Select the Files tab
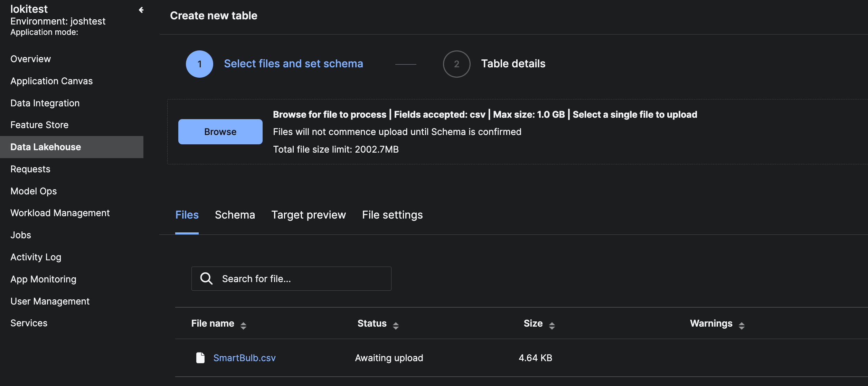The image size is (868, 386). (x=187, y=215)
